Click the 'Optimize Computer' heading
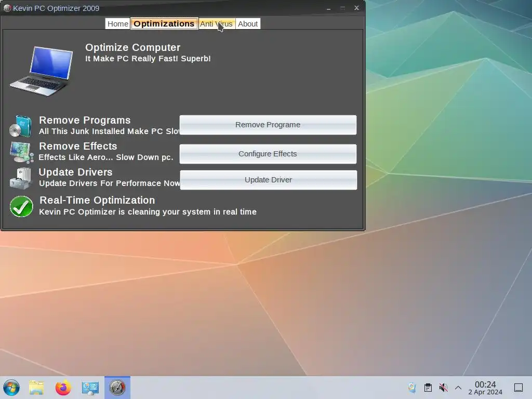This screenshot has height=399, width=532. pos(132,47)
